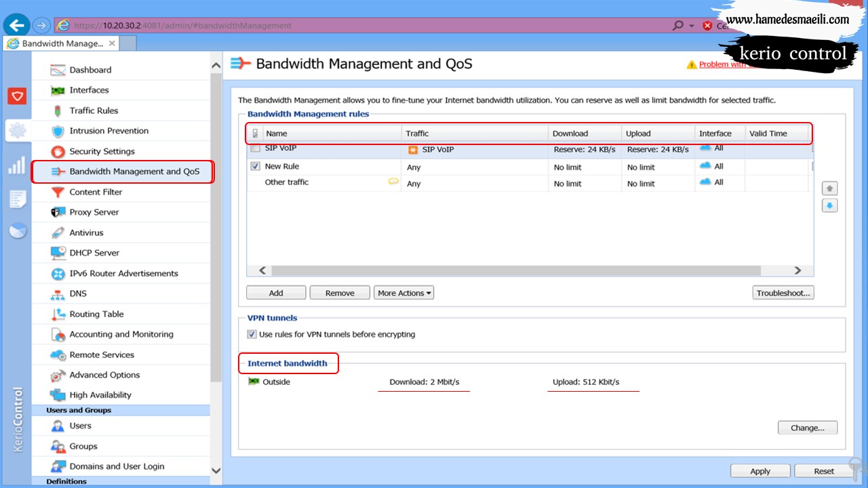This screenshot has height=488, width=868.
Task: Enable the SIP VoIP rule checkbox
Action: coord(255,148)
